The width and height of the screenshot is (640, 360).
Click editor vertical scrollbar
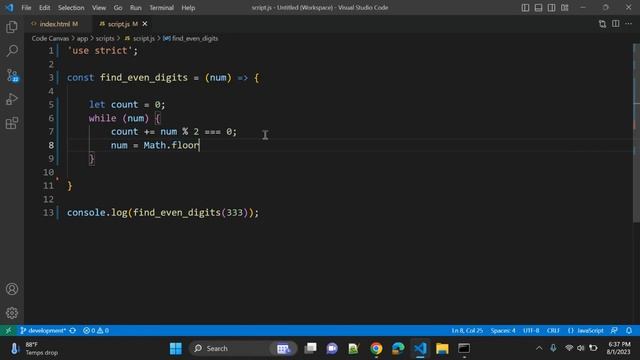point(636,133)
